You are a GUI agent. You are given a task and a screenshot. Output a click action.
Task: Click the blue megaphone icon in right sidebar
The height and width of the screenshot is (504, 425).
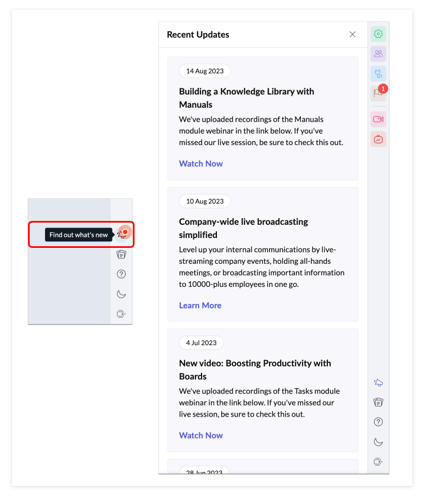[x=378, y=383]
